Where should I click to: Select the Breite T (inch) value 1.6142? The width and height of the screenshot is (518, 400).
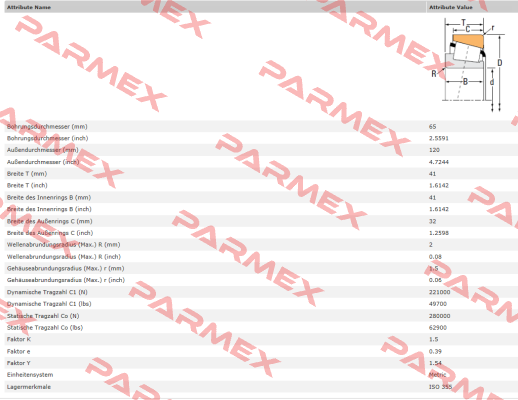439,185
